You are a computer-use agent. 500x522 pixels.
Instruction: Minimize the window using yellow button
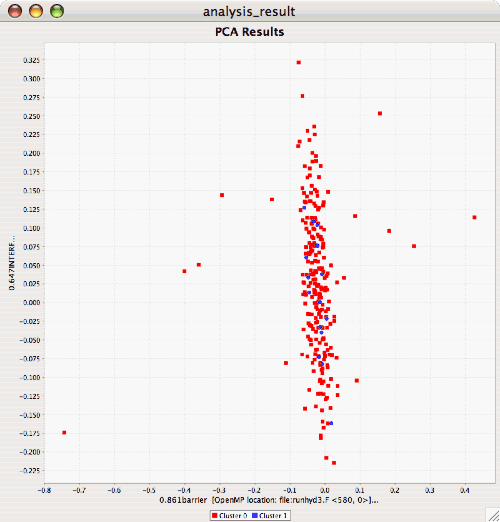coord(36,11)
